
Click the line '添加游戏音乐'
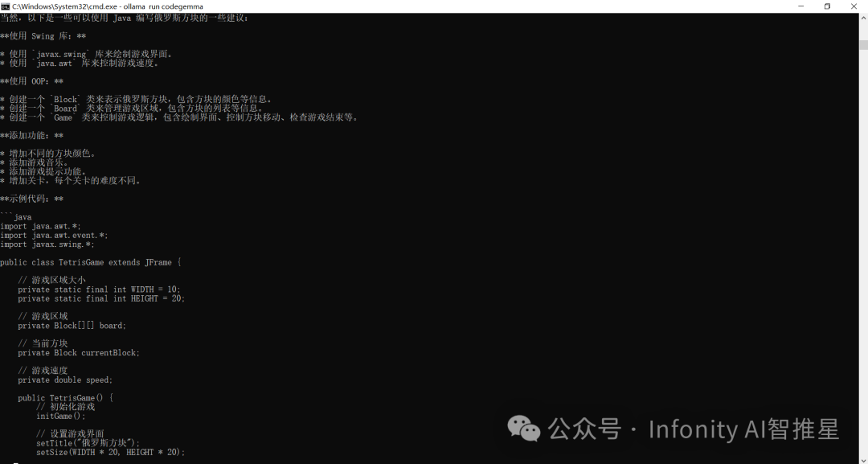click(x=35, y=162)
